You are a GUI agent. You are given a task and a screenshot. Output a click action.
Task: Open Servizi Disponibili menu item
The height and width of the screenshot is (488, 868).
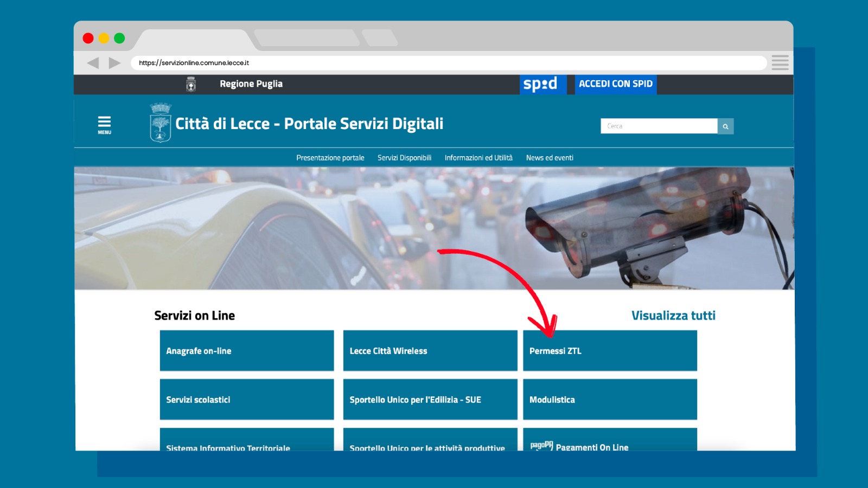tap(405, 158)
